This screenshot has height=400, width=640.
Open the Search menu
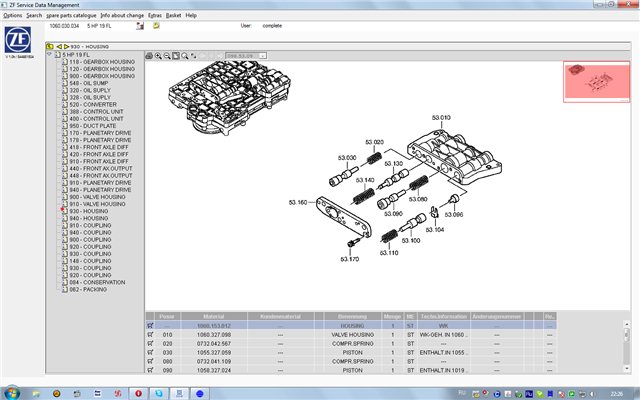[34, 16]
